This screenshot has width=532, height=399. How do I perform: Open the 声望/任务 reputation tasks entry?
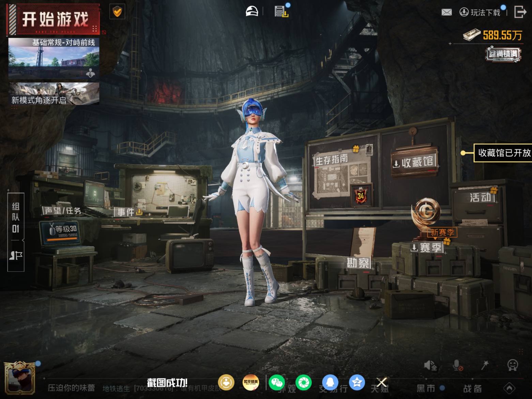(62, 211)
